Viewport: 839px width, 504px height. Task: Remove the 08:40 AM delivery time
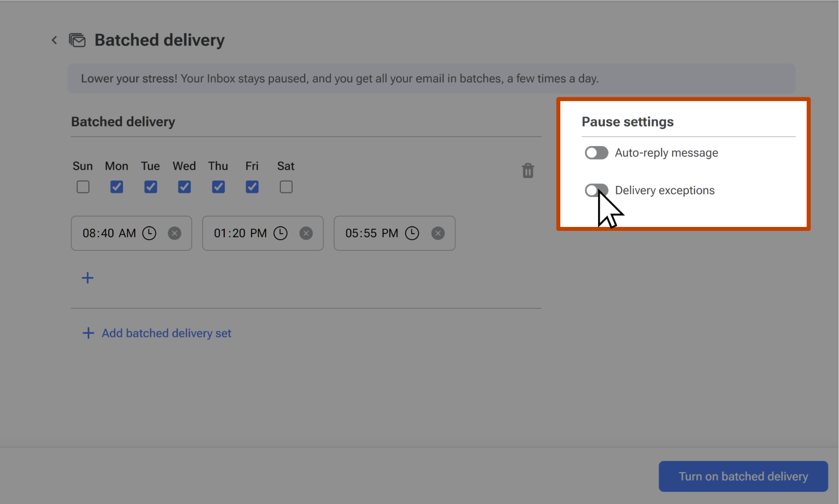coord(175,233)
